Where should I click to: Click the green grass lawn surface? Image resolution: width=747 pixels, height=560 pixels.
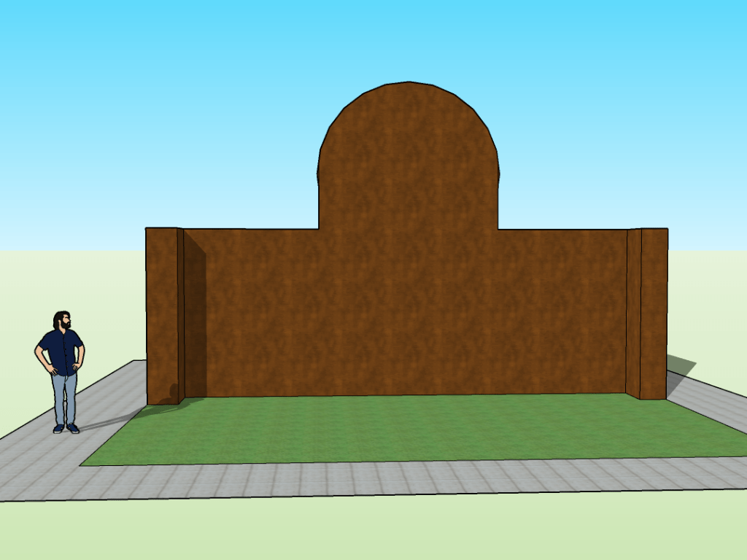click(409, 429)
